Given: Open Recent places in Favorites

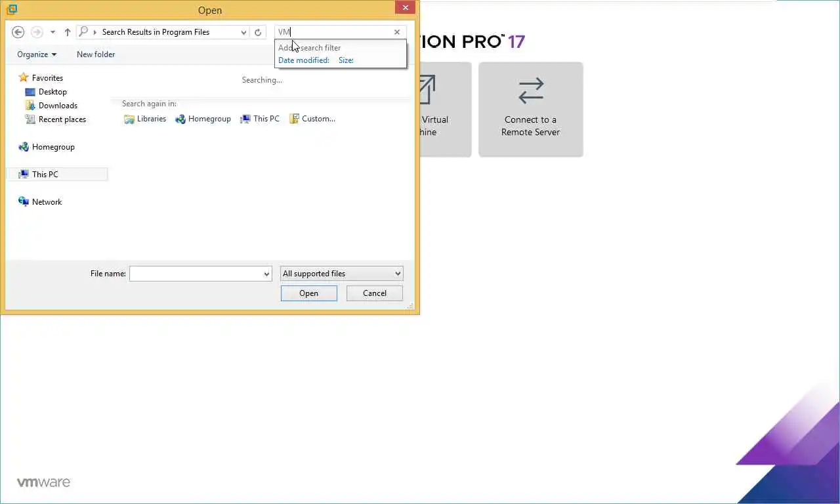Looking at the screenshot, I should point(62,119).
